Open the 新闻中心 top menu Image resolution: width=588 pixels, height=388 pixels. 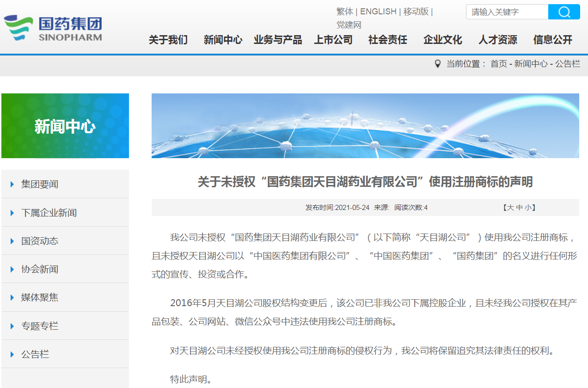tap(223, 40)
